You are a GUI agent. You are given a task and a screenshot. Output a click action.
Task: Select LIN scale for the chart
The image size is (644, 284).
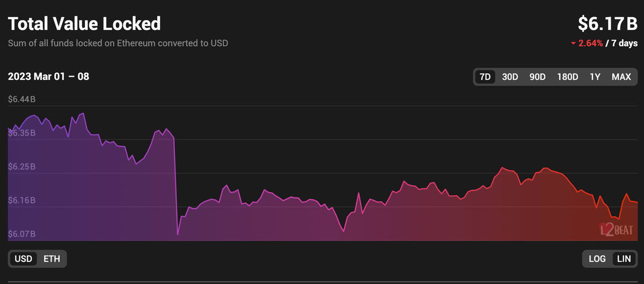pos(624,259)
